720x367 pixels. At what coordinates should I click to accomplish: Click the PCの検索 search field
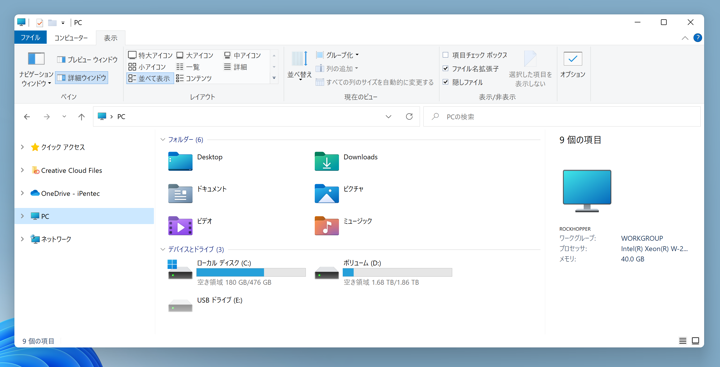click(x=562, y=117)
